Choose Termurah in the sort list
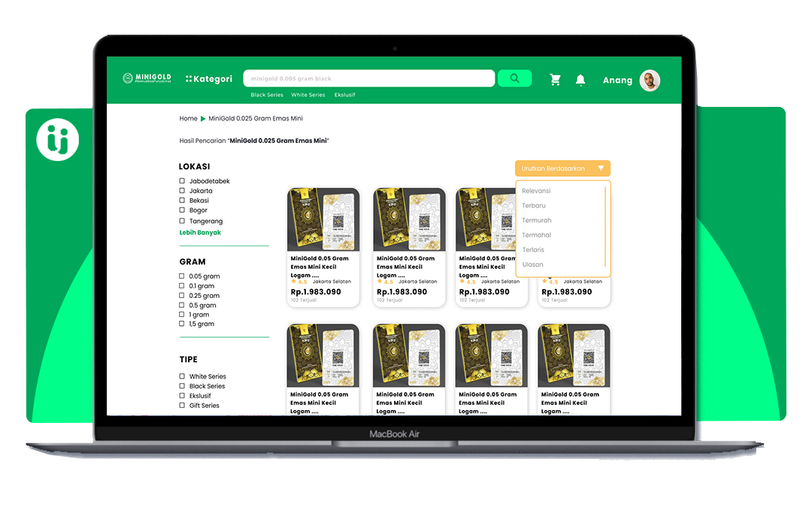Viewport: 812px width, 508px height. [537, 221]
